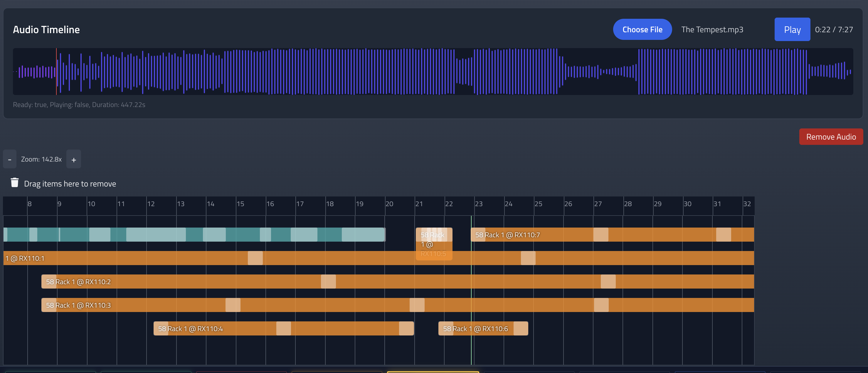Click the Choose File button

click(x=642, y=29)
